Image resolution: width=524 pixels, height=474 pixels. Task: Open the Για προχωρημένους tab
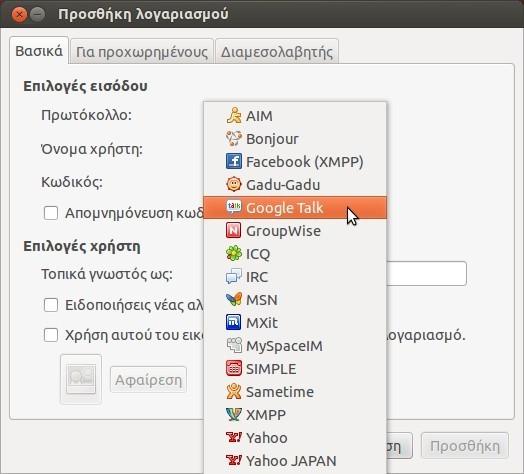coord(142,52)
